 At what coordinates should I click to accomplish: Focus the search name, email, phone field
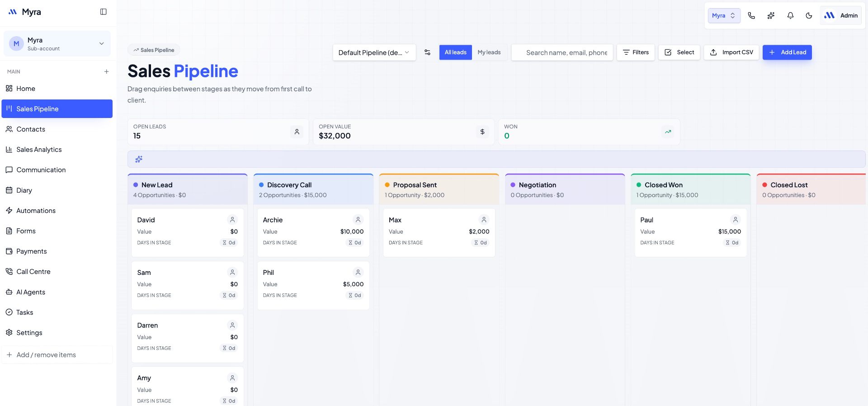tap(562, 52)
